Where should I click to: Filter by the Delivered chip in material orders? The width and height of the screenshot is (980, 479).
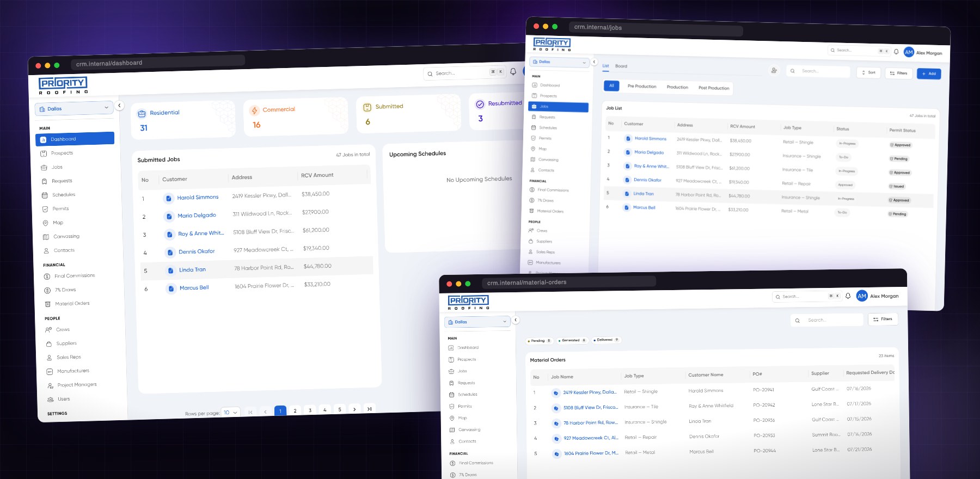coord(606,340)
